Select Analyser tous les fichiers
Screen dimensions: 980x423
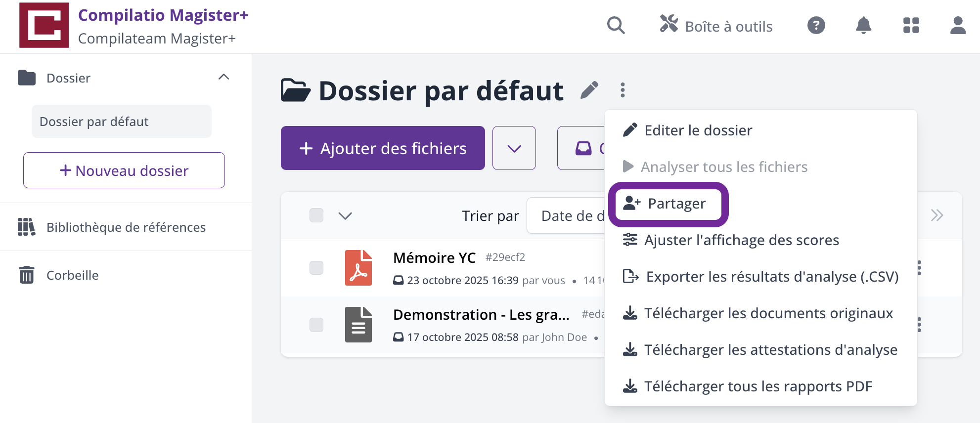(761, 167)
